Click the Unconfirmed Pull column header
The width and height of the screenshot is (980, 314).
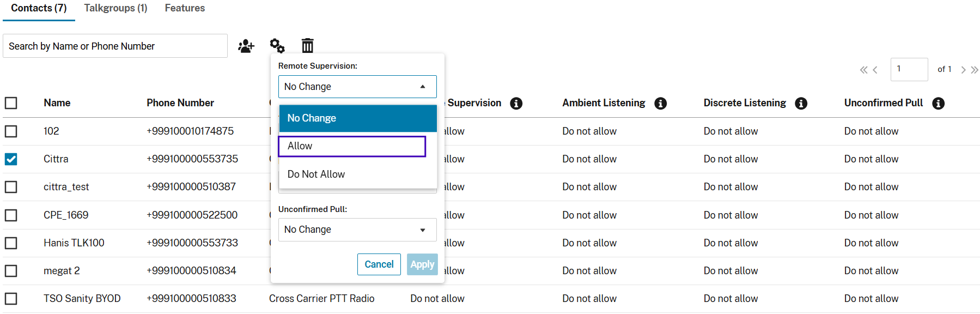884,103
